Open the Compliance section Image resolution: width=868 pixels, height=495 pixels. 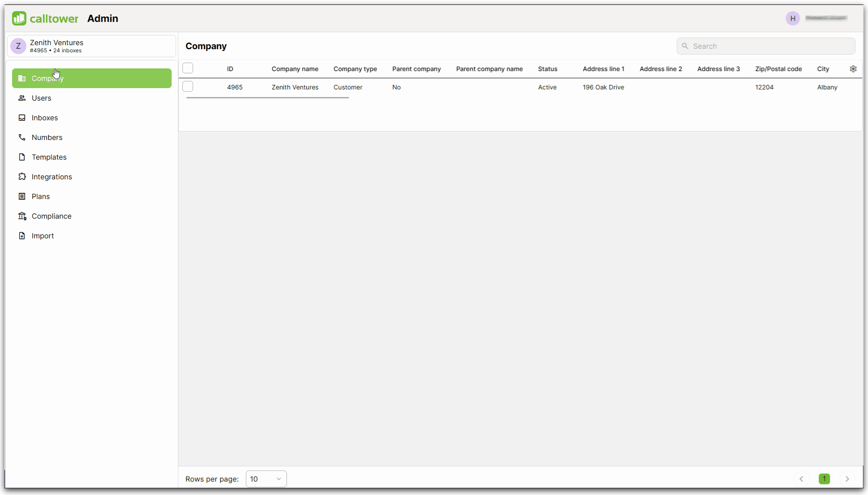pyautogui.click(x=51, y=216)
